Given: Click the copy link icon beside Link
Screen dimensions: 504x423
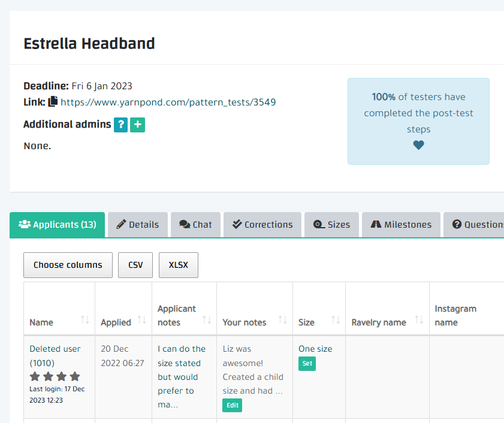Looking at the screenshot, I should point(53,102).
